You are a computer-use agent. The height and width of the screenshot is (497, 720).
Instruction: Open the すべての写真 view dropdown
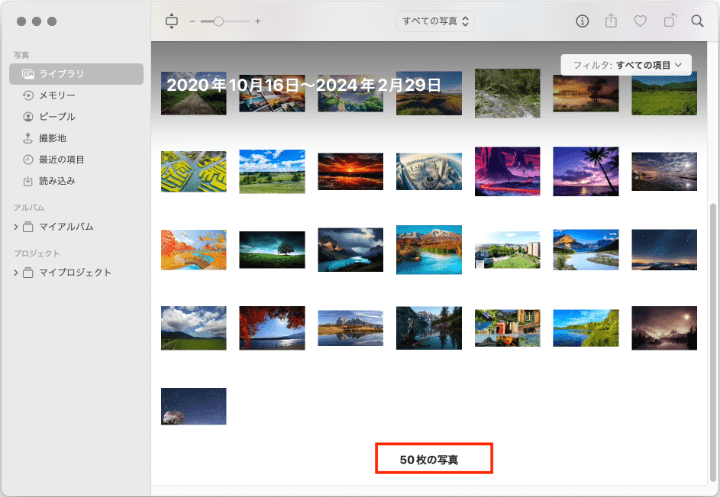pyautogui.click(x=435, y=21)
